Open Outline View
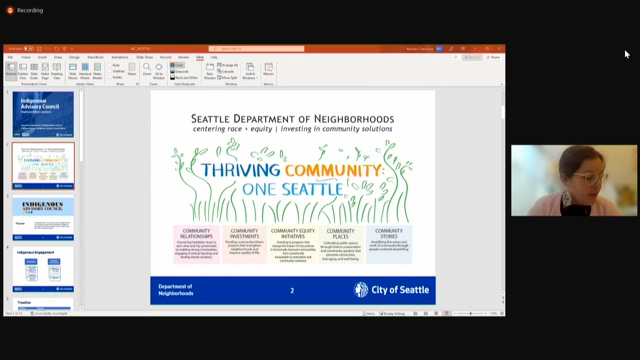640x360 pixels. point(23,71)
